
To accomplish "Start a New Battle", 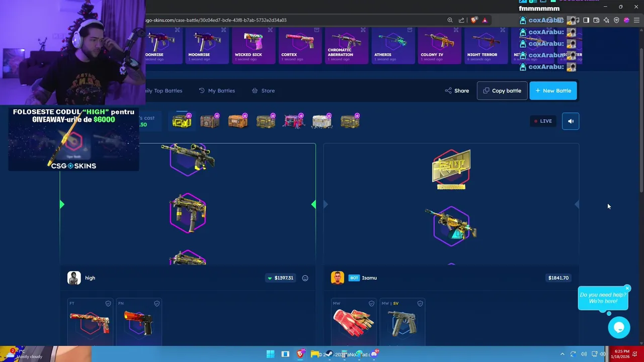I will pos(553,90).
